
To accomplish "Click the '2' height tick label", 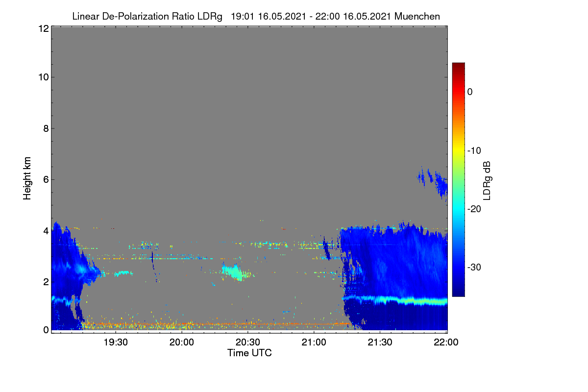I will (x=45, y=281).
